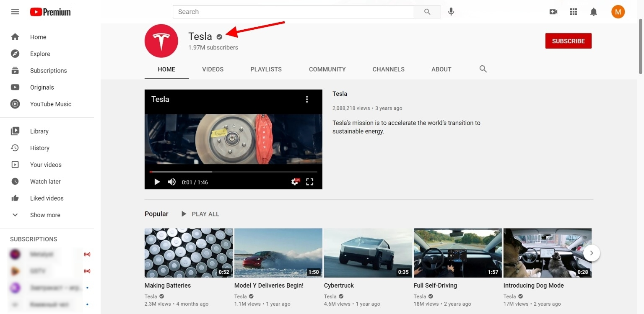Screen dimensions: 644x314
Task: Switch to the ABOUT tab
Action: point(441,69)
